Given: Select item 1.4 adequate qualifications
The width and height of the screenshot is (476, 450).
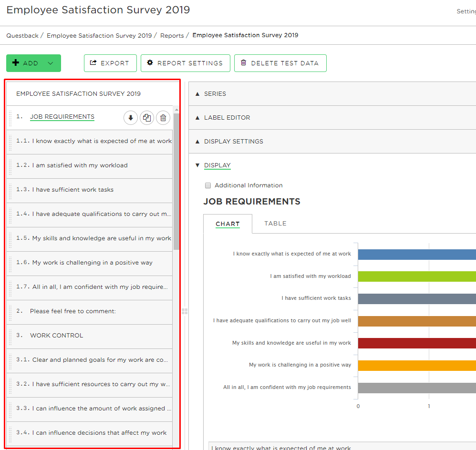Looking at the screenshot, I should pos(90,215).
